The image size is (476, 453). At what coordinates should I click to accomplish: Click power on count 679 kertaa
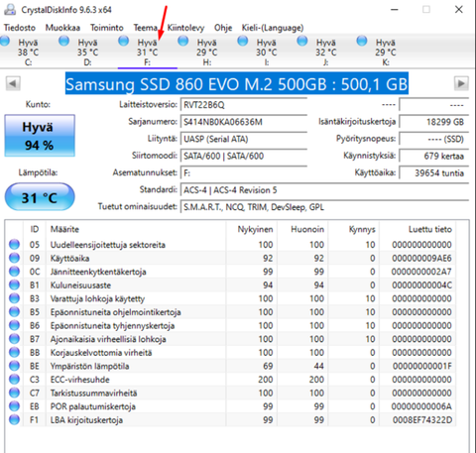pyautogui.click(x=434, y=156)
